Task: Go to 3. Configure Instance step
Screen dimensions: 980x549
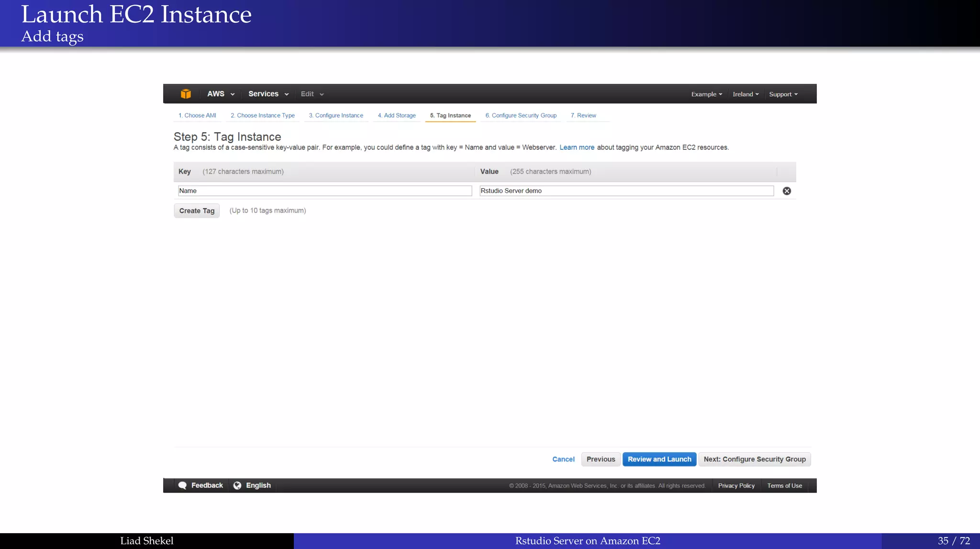Action: [336, 115]
